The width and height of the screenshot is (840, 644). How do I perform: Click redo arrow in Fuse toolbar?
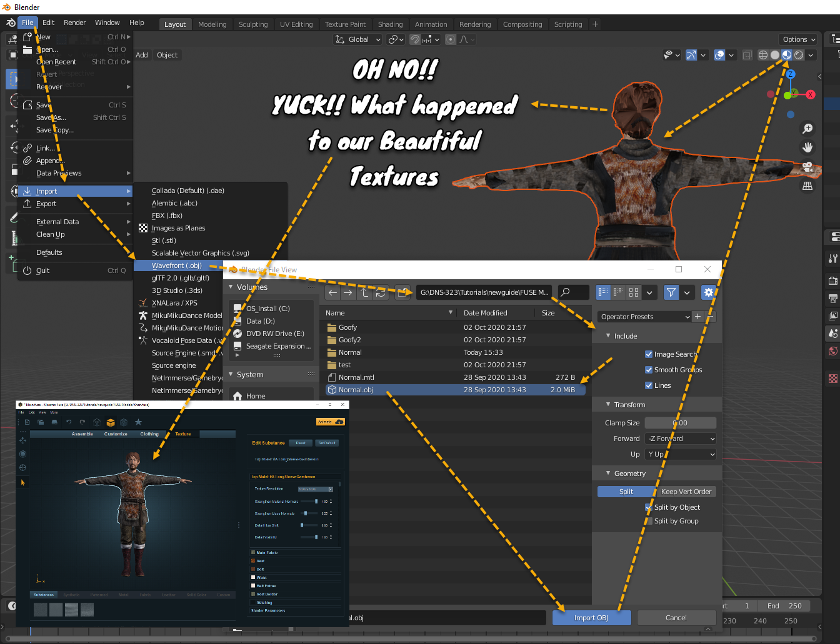(x=82, y=422)
